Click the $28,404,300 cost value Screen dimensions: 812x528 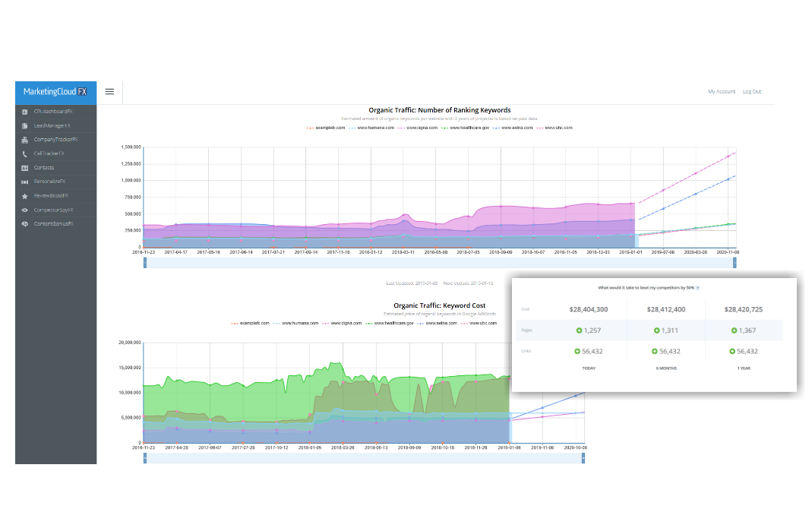(589, 310)
